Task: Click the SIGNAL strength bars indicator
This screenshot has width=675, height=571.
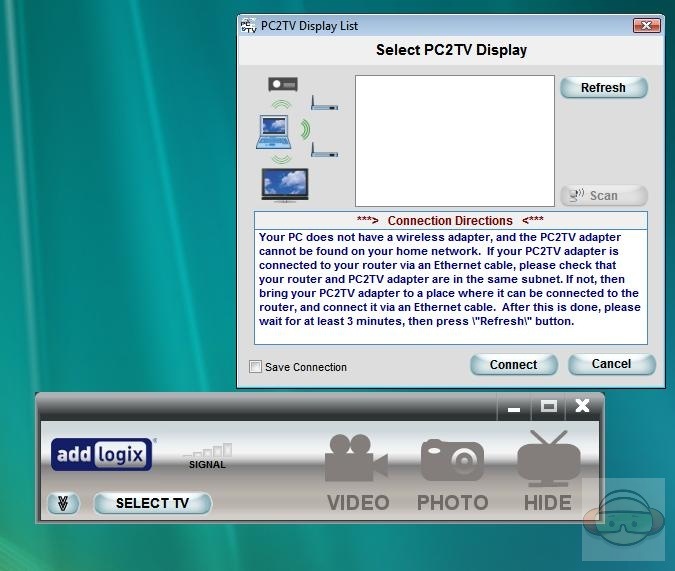Action: click(x=207, y=453)
